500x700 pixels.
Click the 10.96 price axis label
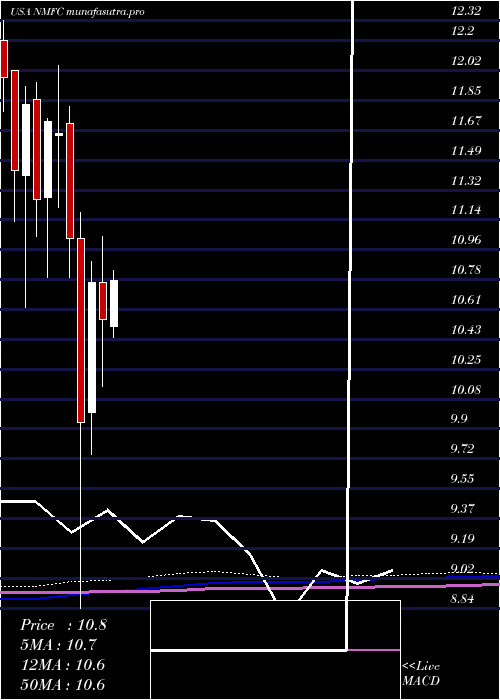[x=466, y=240]
